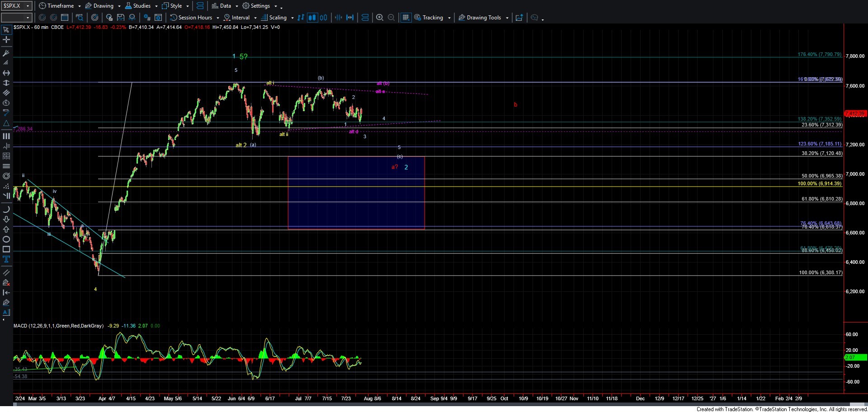Expand the Studies dropdown arrow
Screen dimensions: 868x412
pyautogui.click(x=156, y=6)
